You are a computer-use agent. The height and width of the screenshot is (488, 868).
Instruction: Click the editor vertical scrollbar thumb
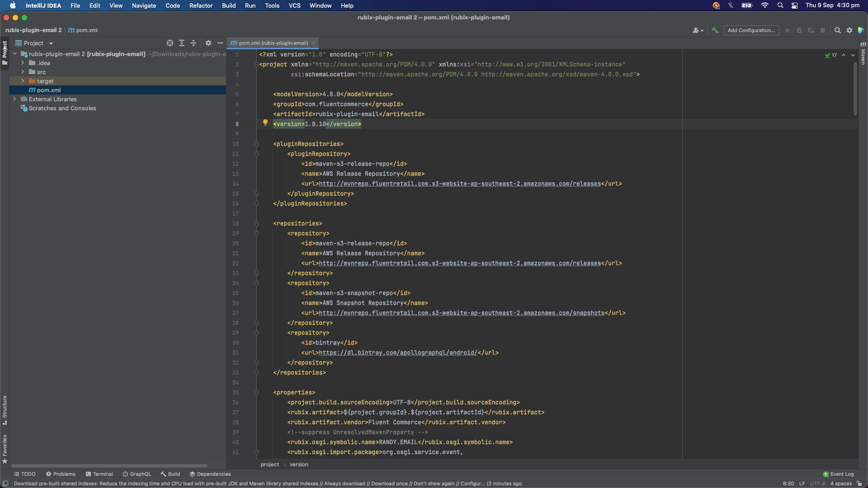pos(855,88)
